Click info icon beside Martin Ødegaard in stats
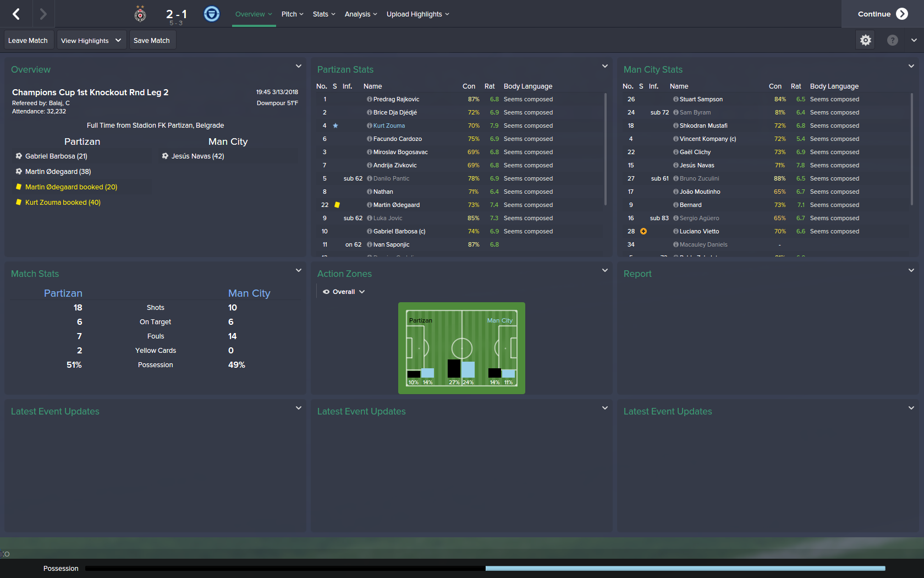924x578 pixels. click(370, 205)
